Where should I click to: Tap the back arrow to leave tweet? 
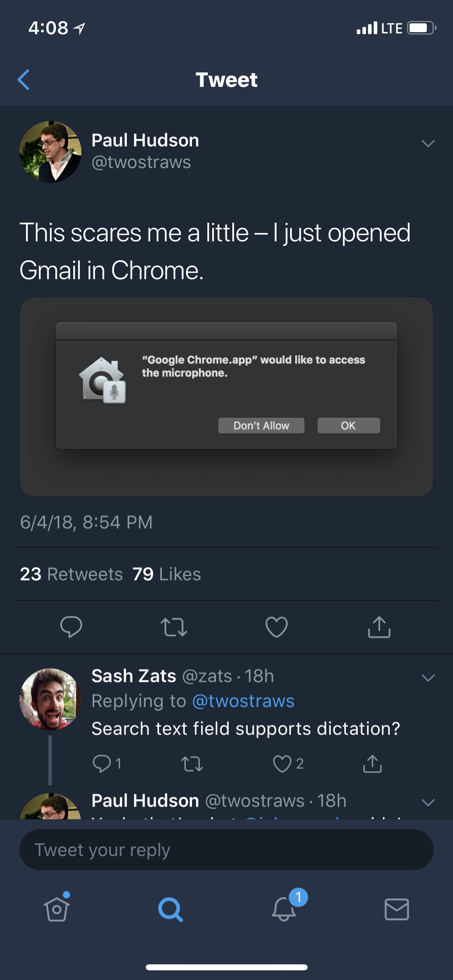click(24, 80)
